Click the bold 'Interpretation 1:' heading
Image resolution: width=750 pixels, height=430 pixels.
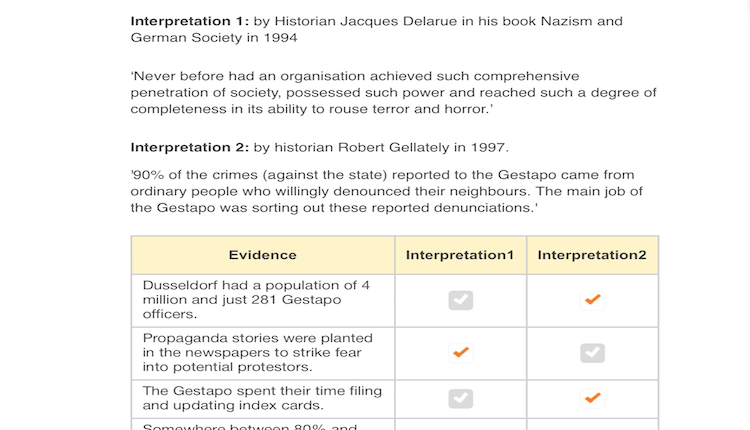(190, 22)
